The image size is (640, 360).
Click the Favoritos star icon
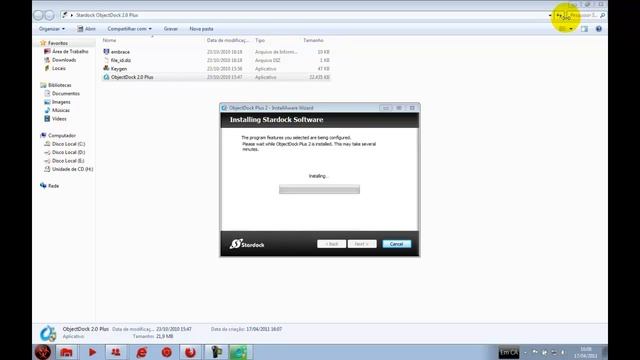(43, 43)
